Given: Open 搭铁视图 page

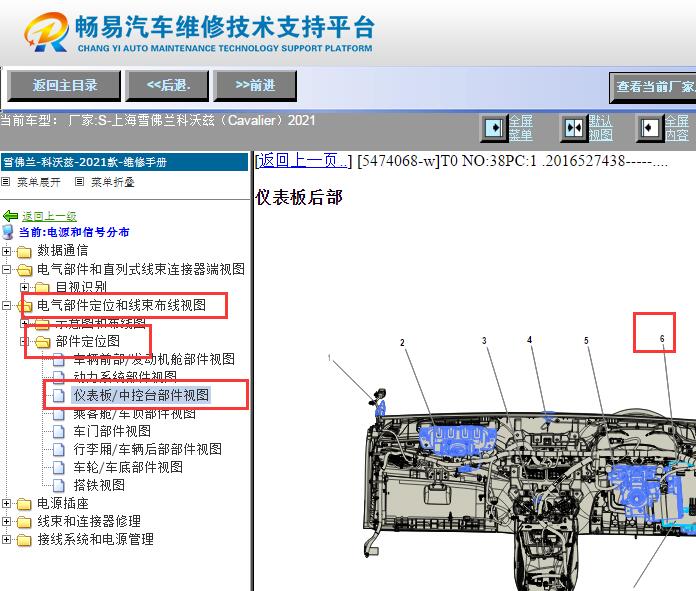Looking at the screenshot, I should [99, 485].
